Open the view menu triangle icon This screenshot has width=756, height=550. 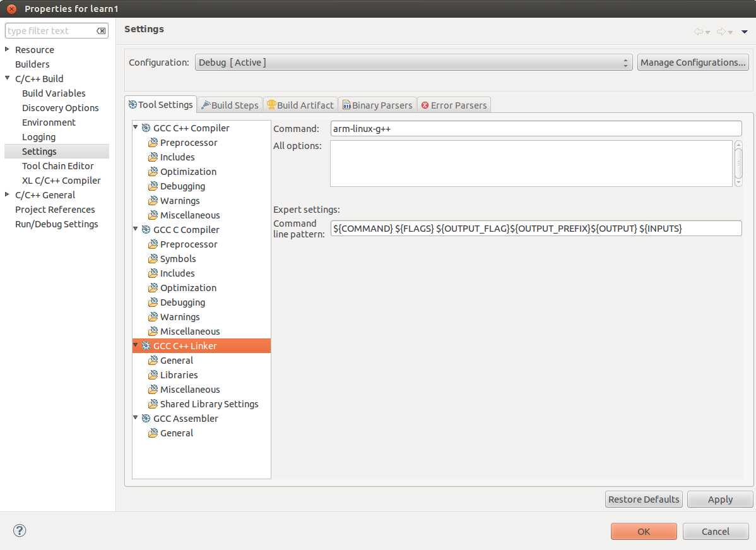click(x=745, y=32)
